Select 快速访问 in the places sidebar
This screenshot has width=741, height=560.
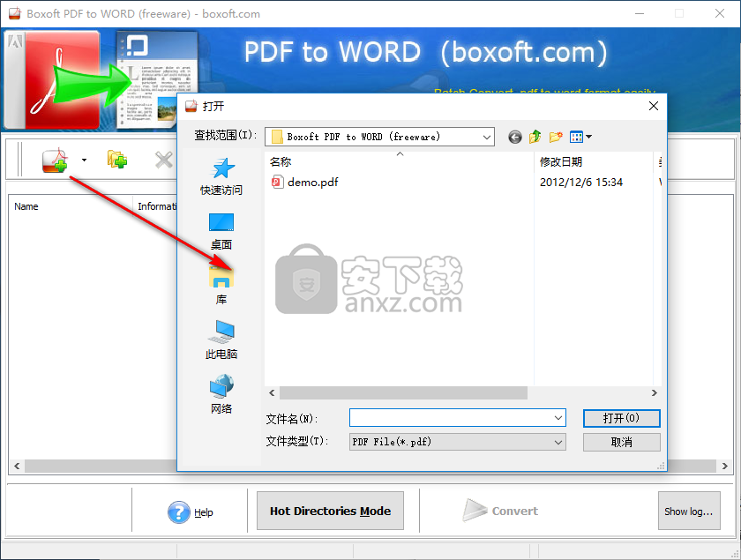coord(221,176)
